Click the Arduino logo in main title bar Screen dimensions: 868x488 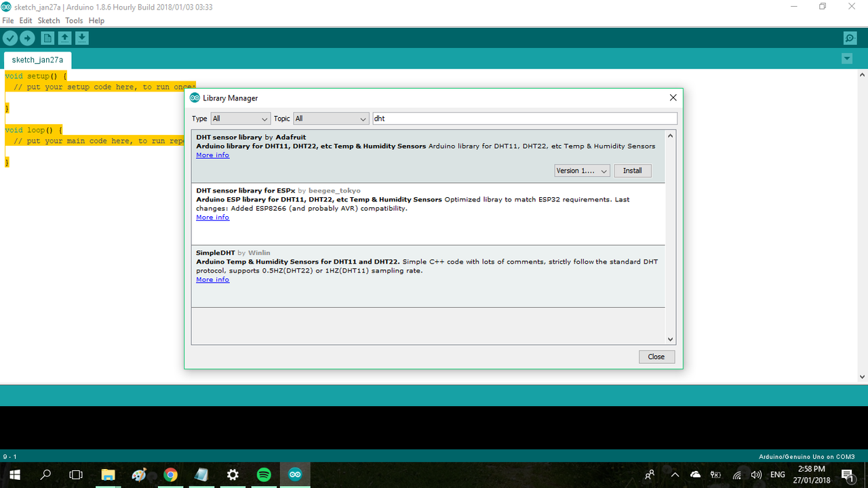(x=6, y=6)
